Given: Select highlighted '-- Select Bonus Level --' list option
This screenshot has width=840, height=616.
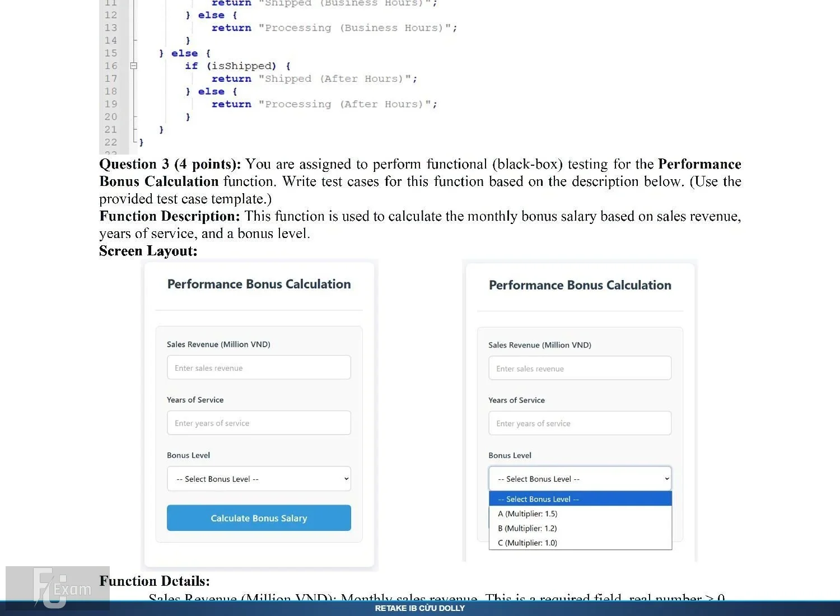Looking at the screenshot, I should 580,499.
